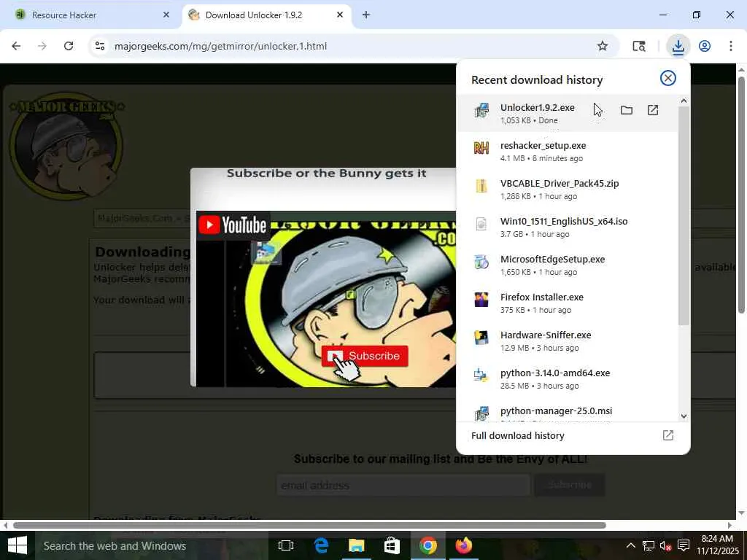Click the Firefox Installer file icon
This screenshot has width=747, height=560.
click(x=481, y=300)
